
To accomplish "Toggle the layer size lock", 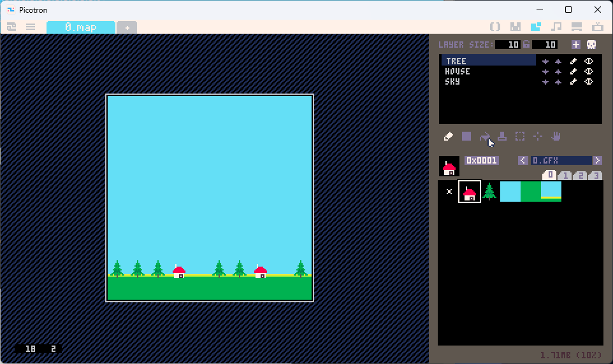I will click(x=526, y=44).
